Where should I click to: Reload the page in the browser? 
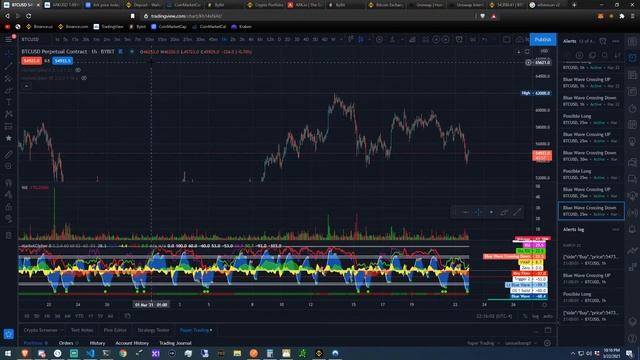(x=29, y=16)
